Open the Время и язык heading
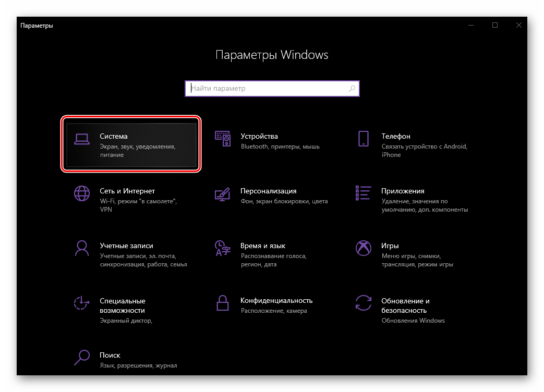The width and height of the screenshot is (544, 392). 263,246
